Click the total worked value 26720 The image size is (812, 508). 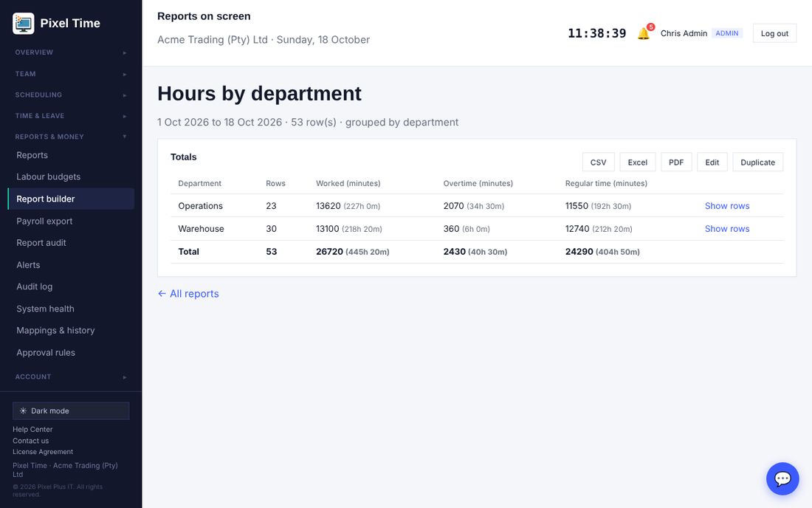point(329,252)
